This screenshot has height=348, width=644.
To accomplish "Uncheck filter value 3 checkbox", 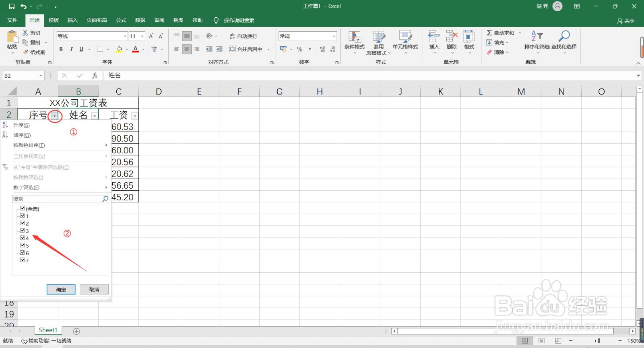I will pos(23,231).
